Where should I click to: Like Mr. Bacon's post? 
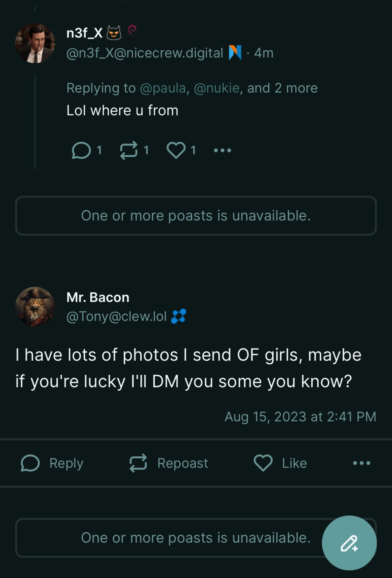(x=280, y=463)
